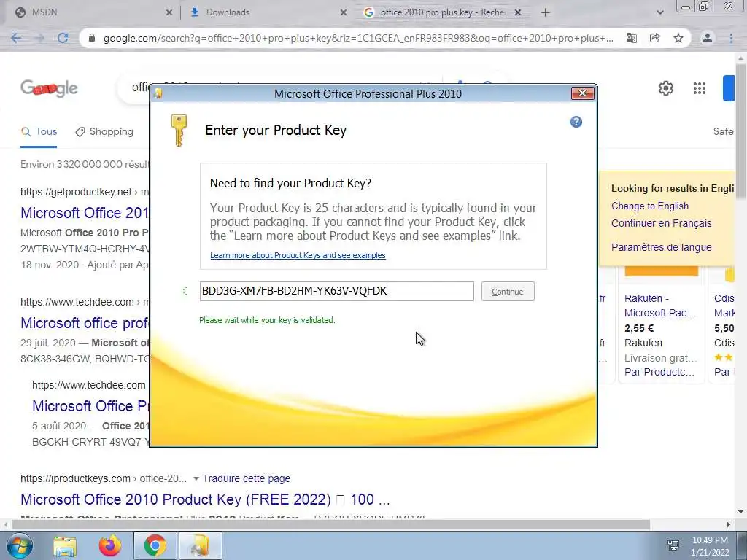Screen dimensions: 747x560
Task: Open the Rakuten Microsoft Pac product listing
Action: (x=660, y=306)
